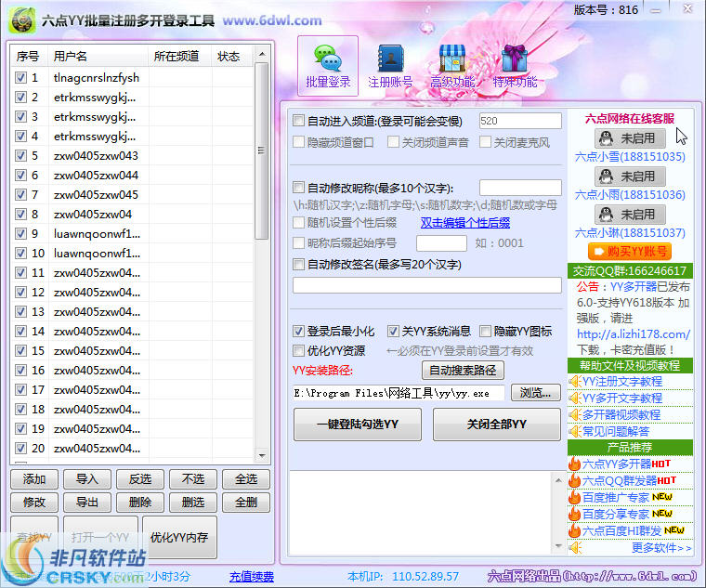Click nickname input field
This screenshot has height=588, width=706.
tap(520, 188)
